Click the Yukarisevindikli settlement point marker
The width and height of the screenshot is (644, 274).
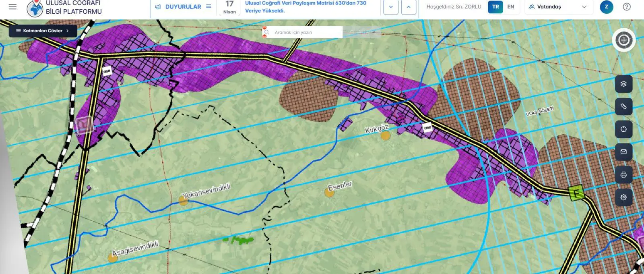(183, 200)
